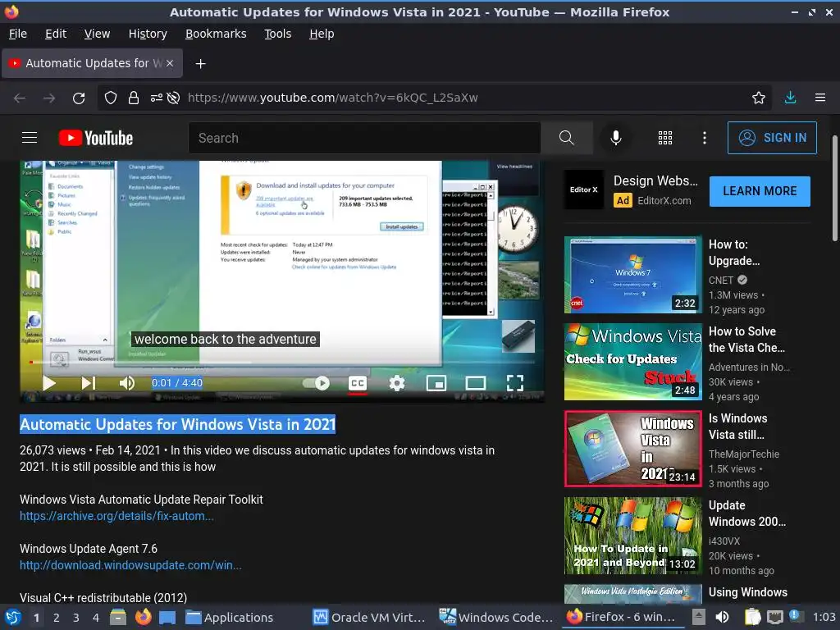The width and height of the screenshot is (840, 630).
Task: Click the YouTube search magnifier button
Action: (x=566, y=138)
